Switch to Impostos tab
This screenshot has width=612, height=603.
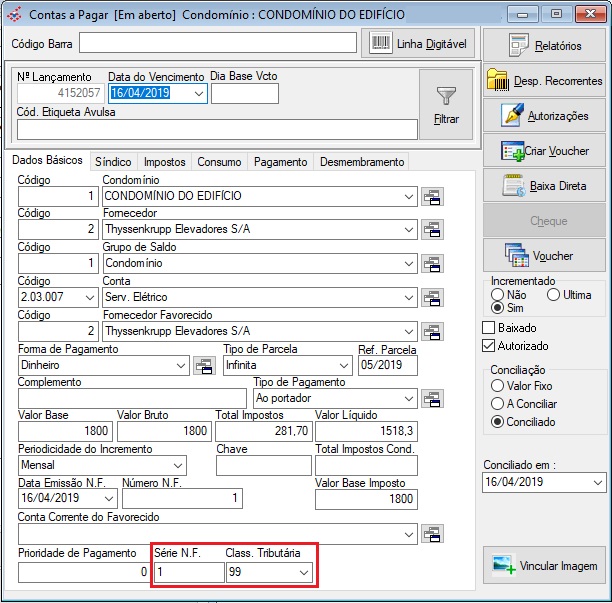coord(164,162)
